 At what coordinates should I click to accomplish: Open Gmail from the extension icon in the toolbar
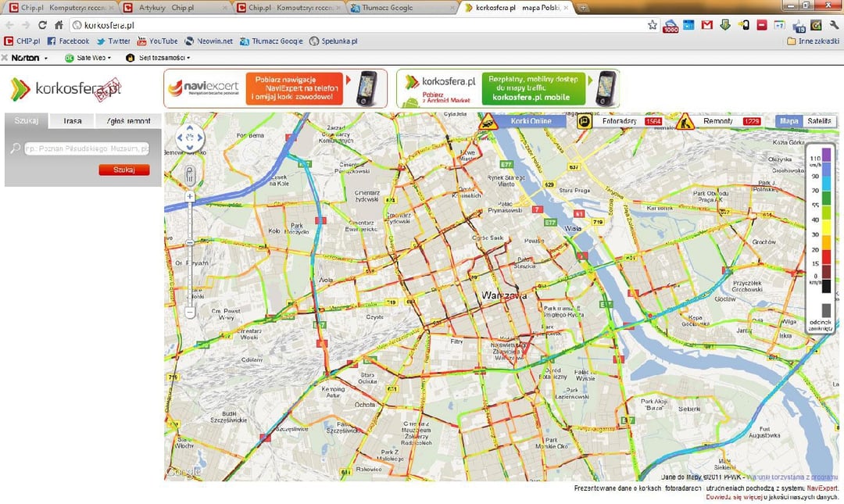(706, 24)
